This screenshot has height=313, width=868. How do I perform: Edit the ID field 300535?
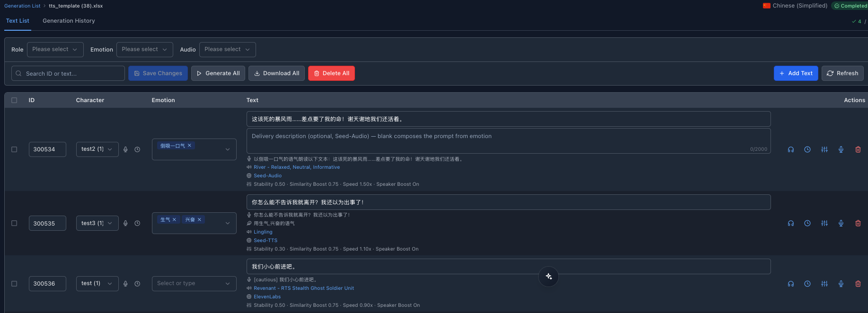coord(47,223)
